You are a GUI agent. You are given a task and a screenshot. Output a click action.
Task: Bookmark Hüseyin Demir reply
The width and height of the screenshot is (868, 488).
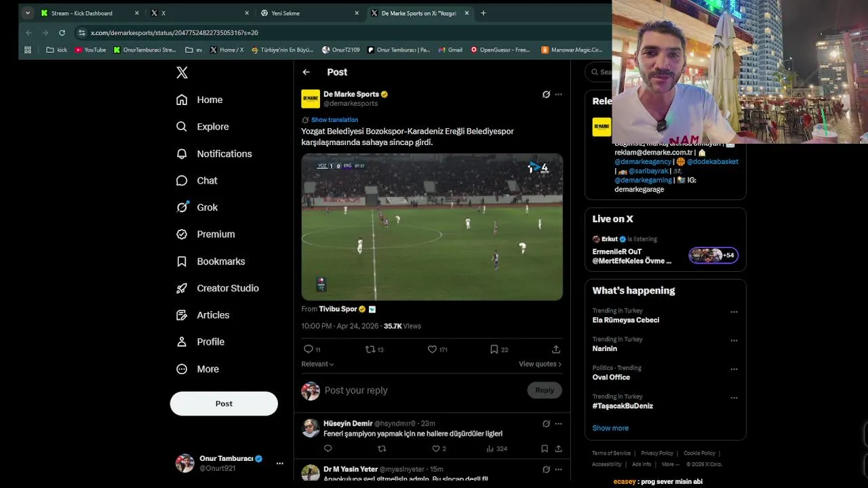[545, 449]
